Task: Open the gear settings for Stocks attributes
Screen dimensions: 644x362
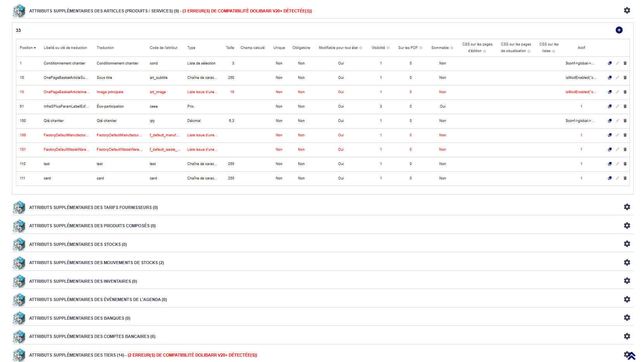Action: pyautogui.click(x=627, y=244)
